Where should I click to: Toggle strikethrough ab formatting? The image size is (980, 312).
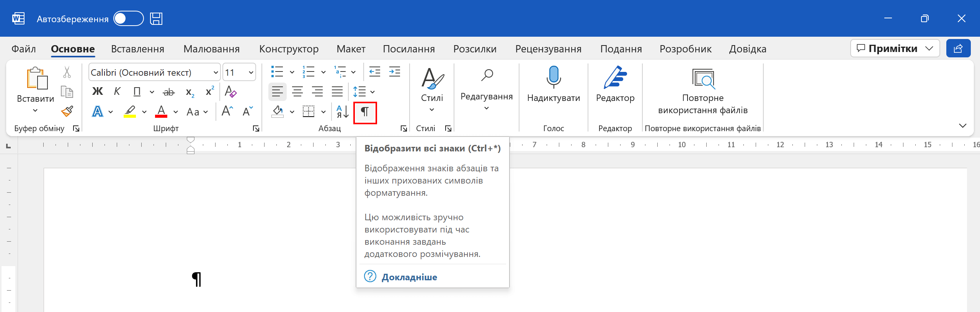click(x=169, y=91)
